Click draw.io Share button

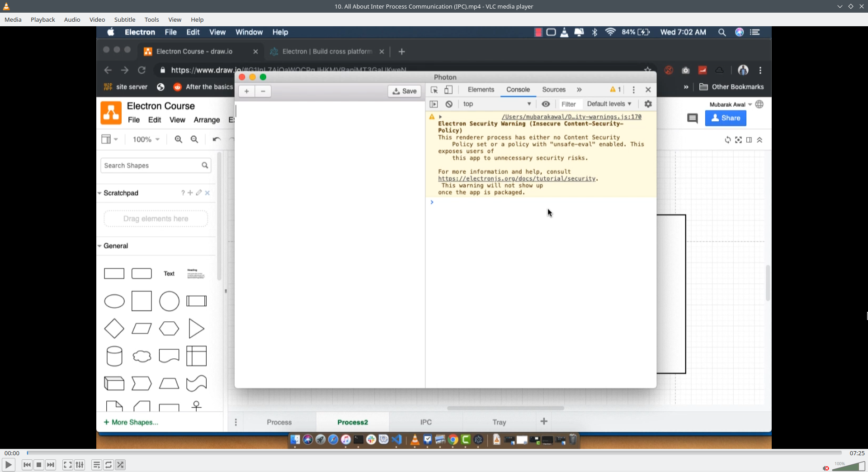click(x=726, y=118)
